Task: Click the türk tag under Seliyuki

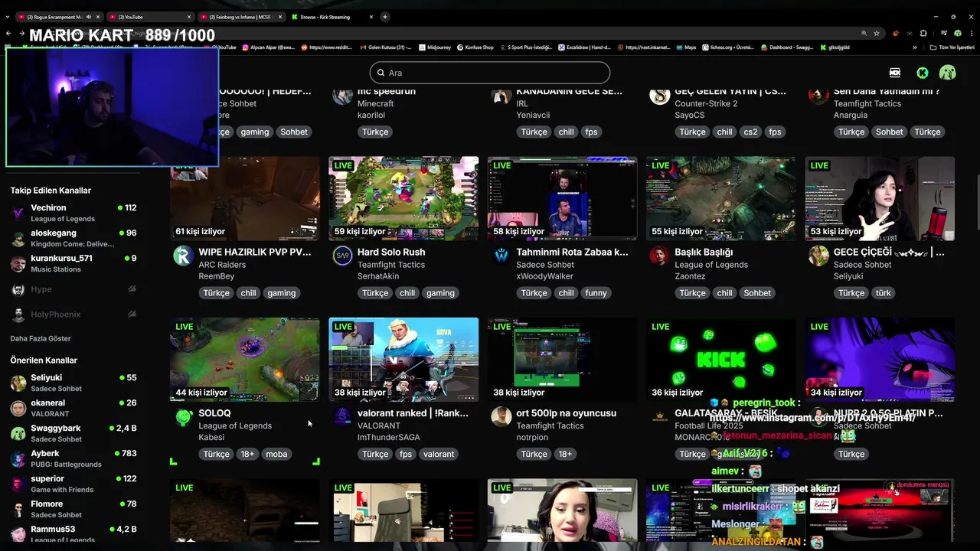Action: coord(883,293)
